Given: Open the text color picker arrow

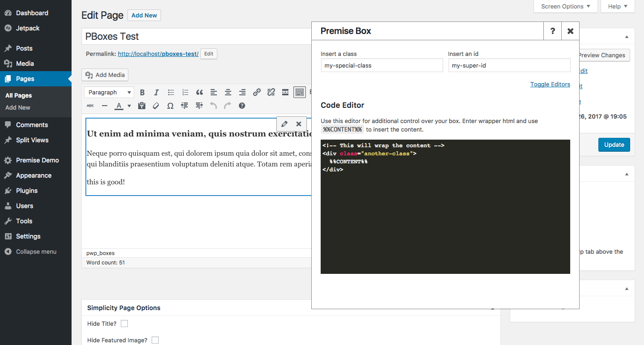Looking at the screenshot, I should coord(129,106).
